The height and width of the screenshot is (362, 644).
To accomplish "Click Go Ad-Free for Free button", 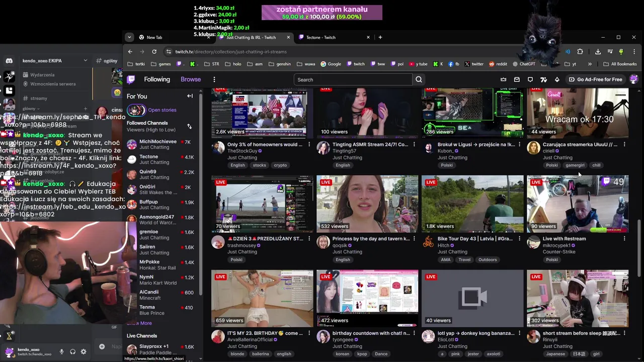I will tap(596, 79).
